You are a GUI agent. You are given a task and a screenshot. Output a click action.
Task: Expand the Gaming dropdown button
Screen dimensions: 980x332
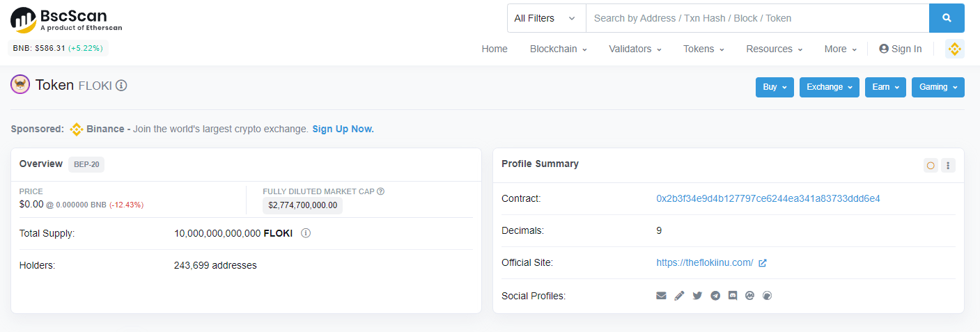(938, 87)
